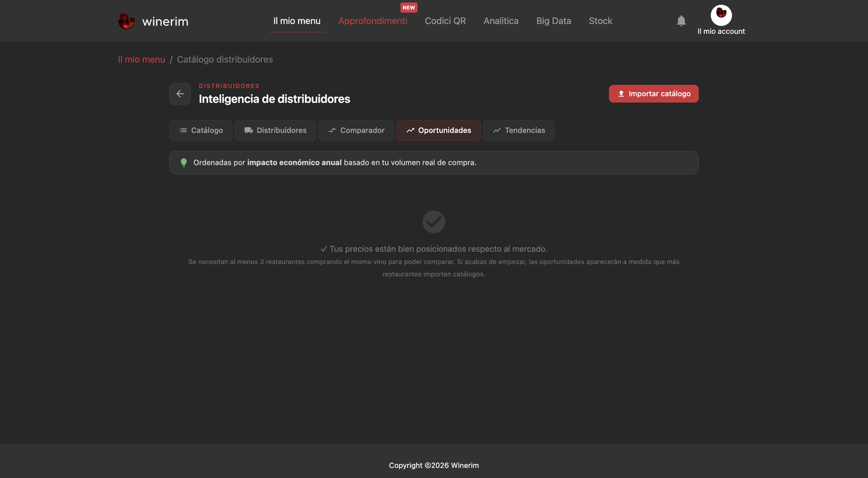This screenshot has width=868, height=478.
Task: Click the Inteligencia de distribuidores heading
Action: click(274, 99)
